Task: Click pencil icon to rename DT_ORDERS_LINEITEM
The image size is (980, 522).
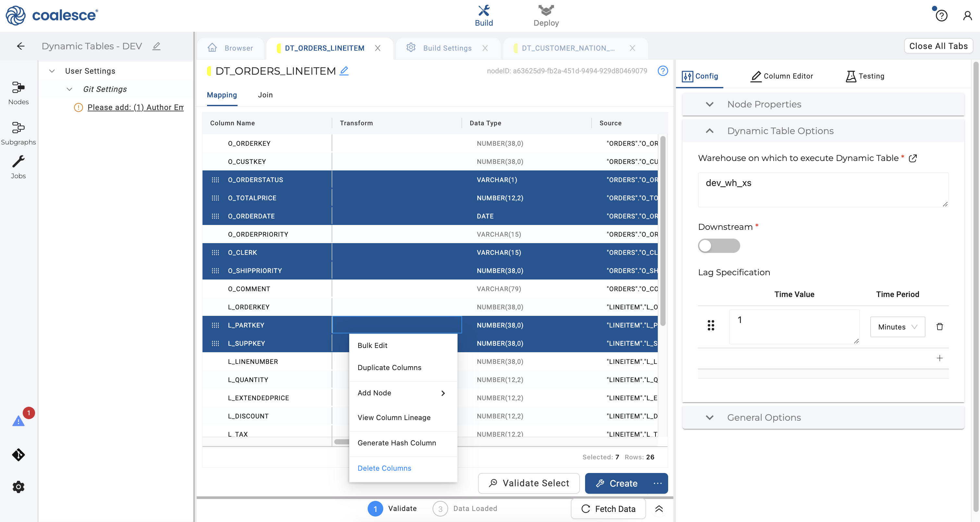Action: (x=344, y=71)
